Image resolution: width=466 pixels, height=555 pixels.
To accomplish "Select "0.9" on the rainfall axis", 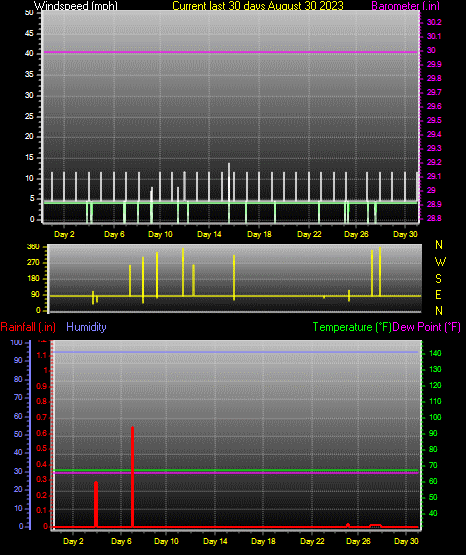I will click(x=42, y=386).
